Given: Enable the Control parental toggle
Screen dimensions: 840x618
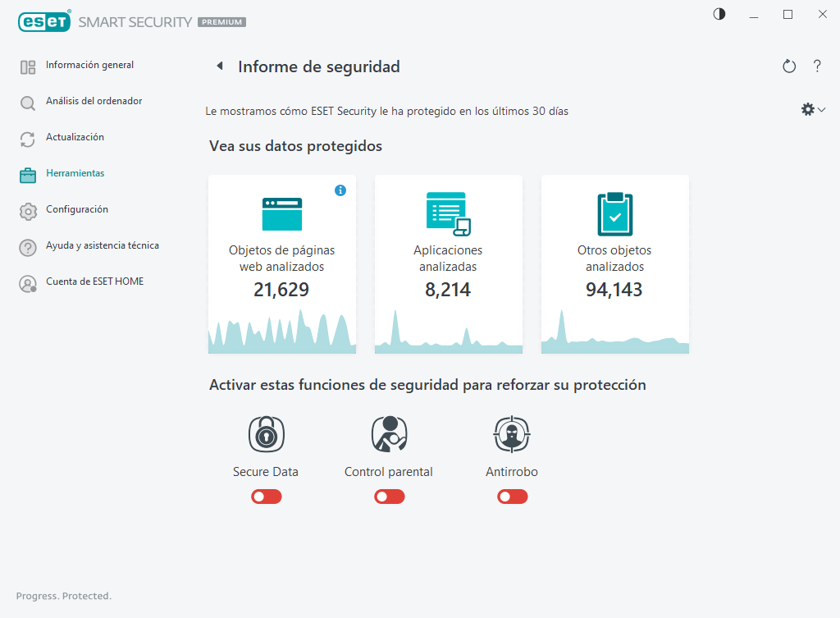Looking at the screenshot, I should [389, 497].
